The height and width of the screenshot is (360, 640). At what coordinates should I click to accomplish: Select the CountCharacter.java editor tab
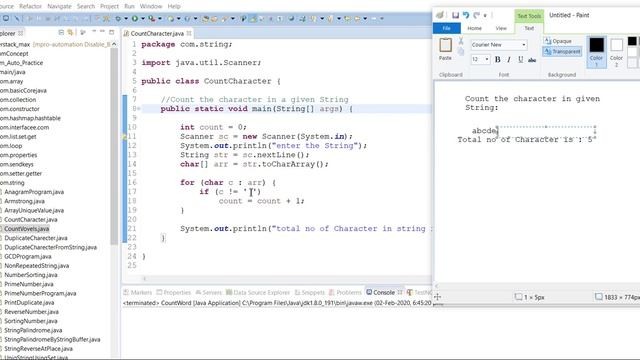coord(157,33)
